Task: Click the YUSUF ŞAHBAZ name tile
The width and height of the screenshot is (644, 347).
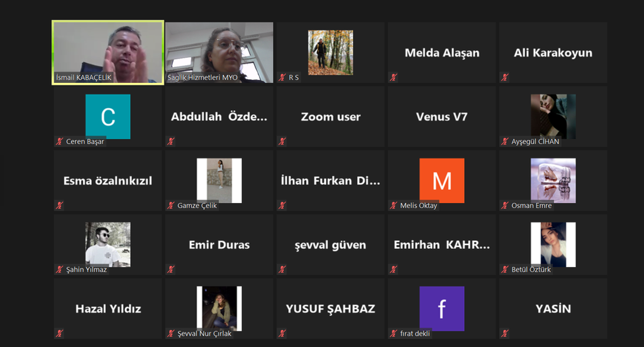Action: pos(331,309)
